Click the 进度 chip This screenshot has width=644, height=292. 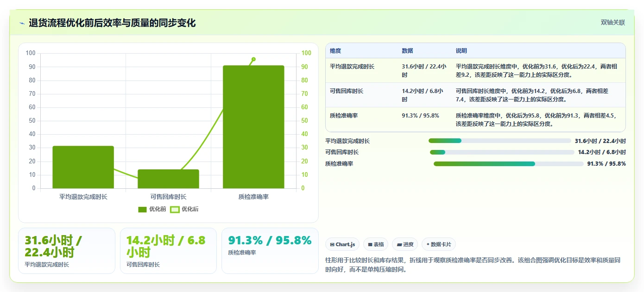point(405,244)
